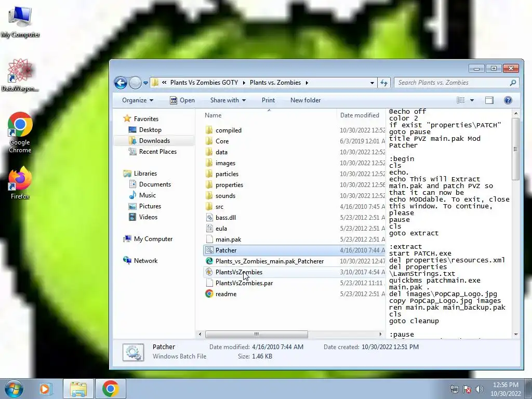Open recent locations dropdown arrow
532x399 pixels.
(145, 83)
